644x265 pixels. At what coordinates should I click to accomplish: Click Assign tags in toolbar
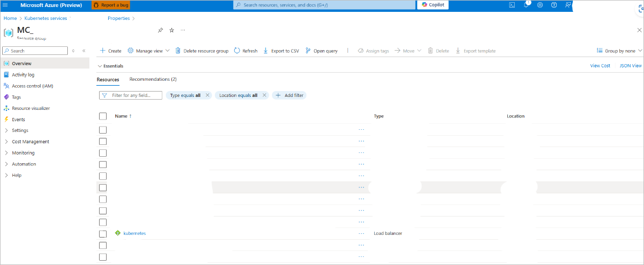[373, 51]
